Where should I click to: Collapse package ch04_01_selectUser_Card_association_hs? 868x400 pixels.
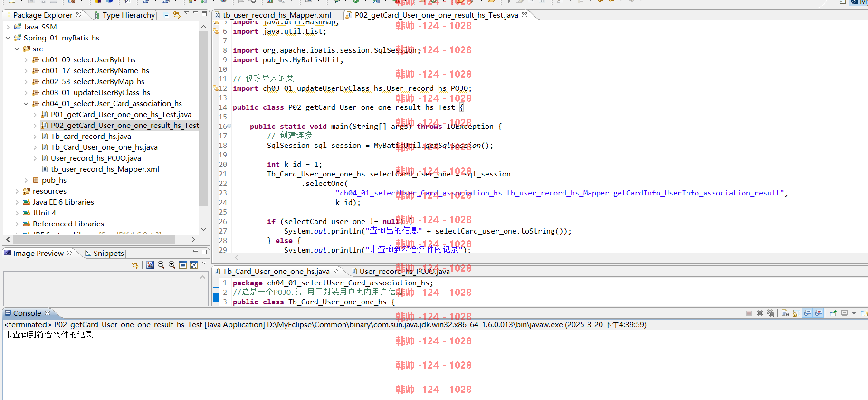(x=26, y=104)
